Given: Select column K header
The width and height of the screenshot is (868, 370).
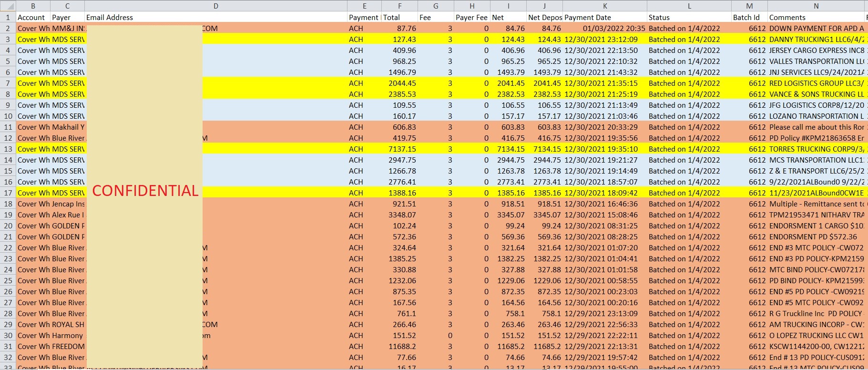Looking at the screenshot, I should point(605,6).
